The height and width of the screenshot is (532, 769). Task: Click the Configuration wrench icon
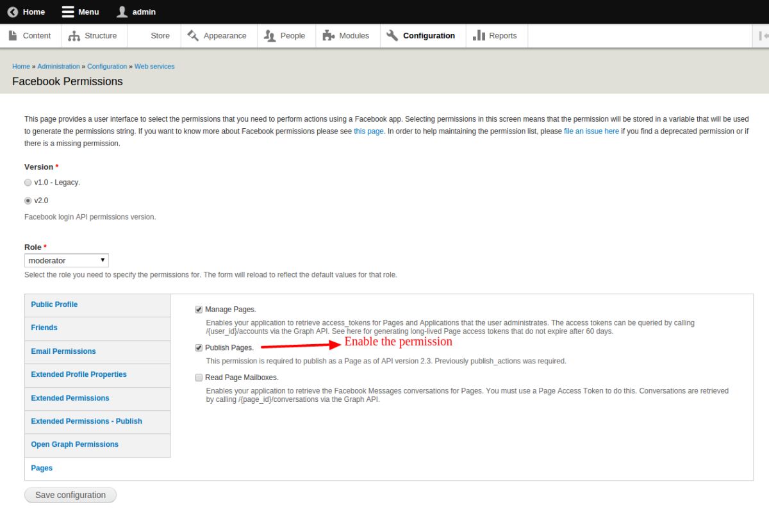click(x=392, y=35)
